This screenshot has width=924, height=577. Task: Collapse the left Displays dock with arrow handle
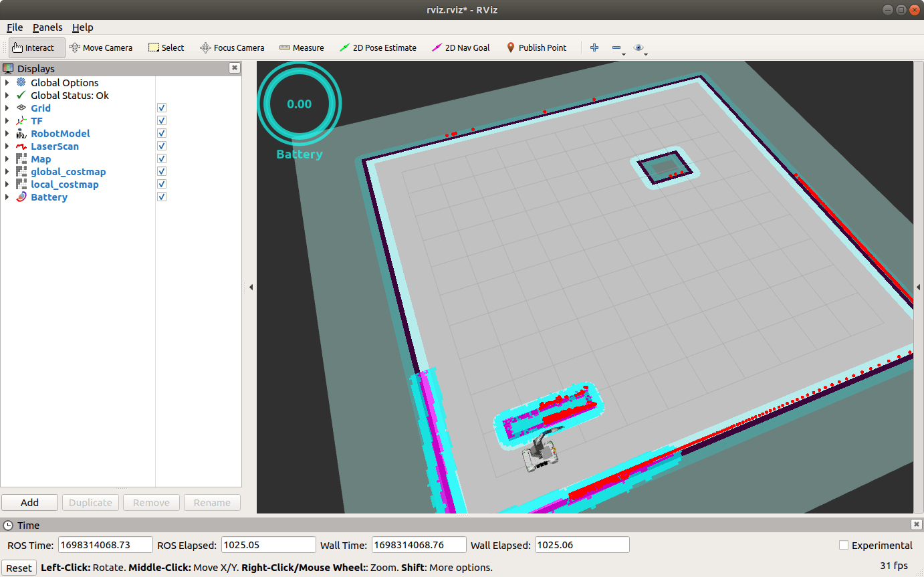click(x=251, y=287)
